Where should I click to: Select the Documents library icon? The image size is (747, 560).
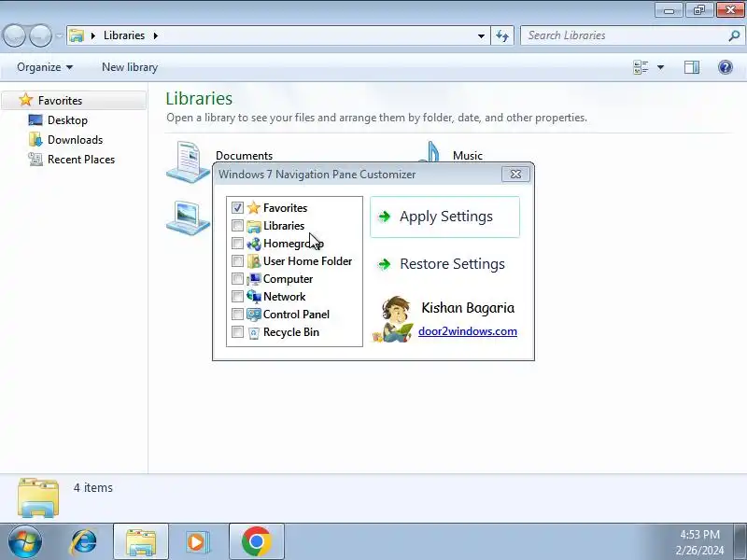[188, 161]
